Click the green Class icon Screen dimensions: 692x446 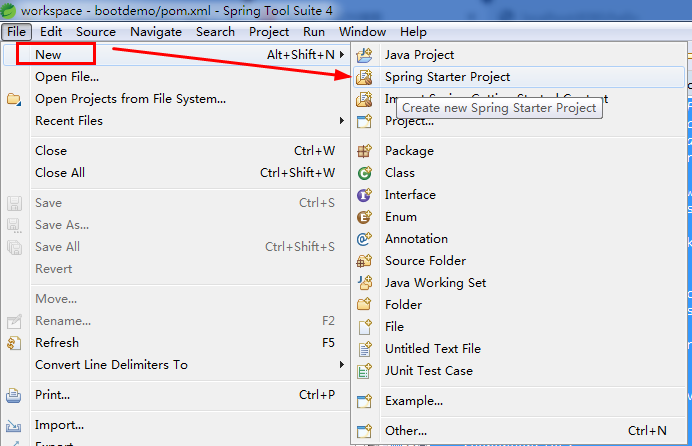[x=365, y=173]
